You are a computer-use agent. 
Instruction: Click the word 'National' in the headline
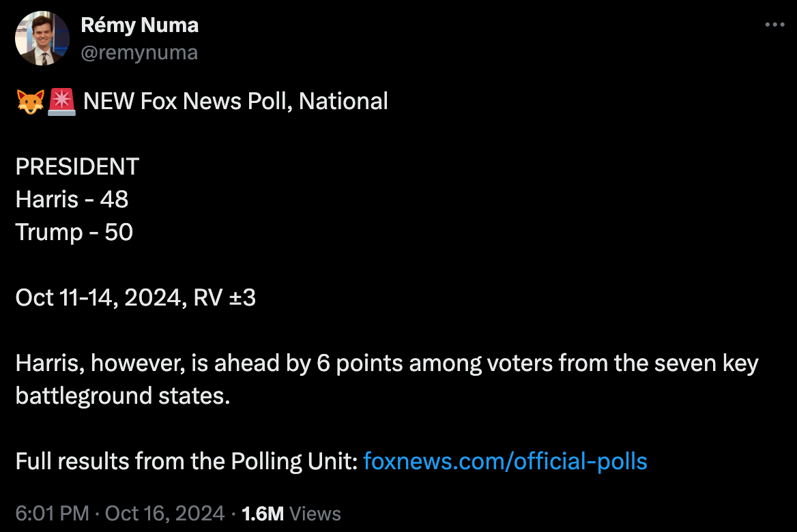pos(344,101)
